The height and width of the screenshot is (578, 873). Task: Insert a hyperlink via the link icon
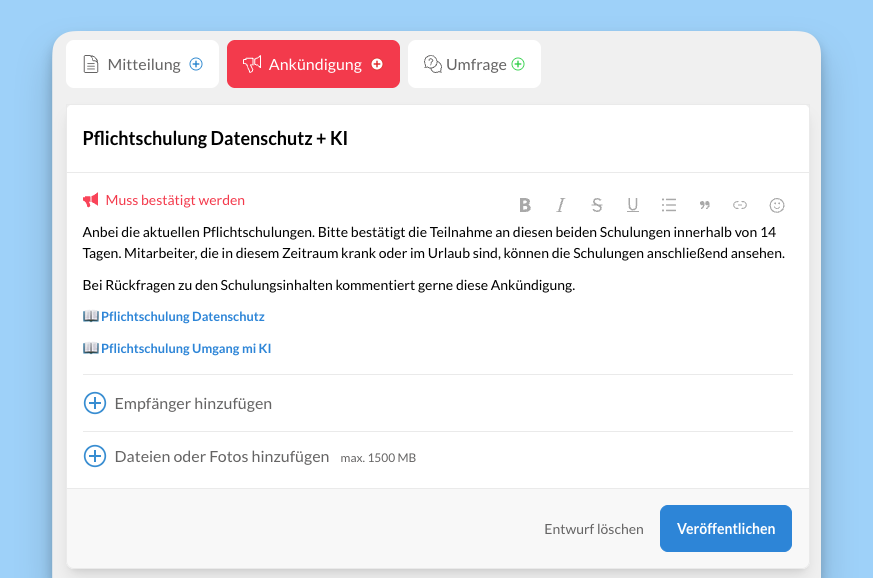740,205
